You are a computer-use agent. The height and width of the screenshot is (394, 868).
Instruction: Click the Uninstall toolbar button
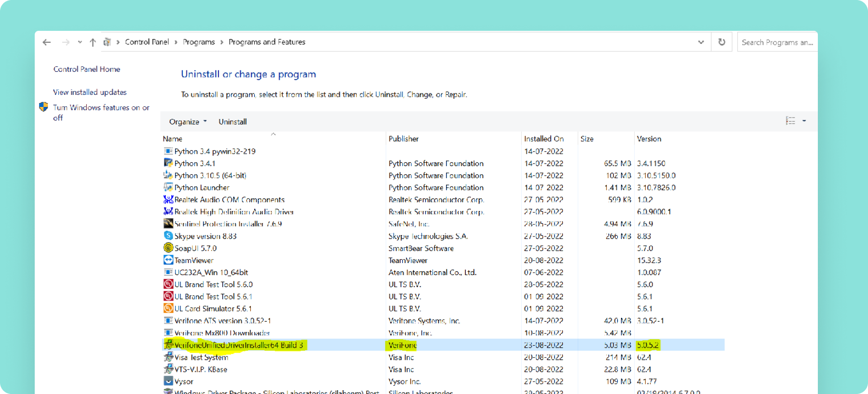tap(232, 122)
